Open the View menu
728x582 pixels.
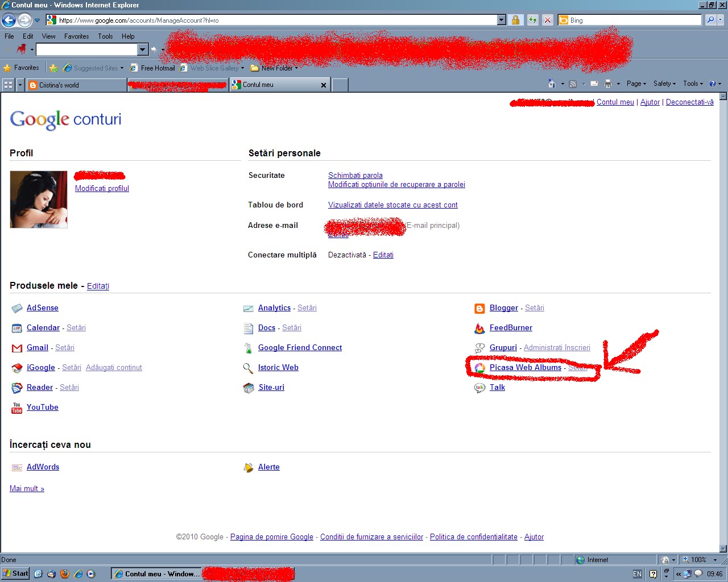49,36
